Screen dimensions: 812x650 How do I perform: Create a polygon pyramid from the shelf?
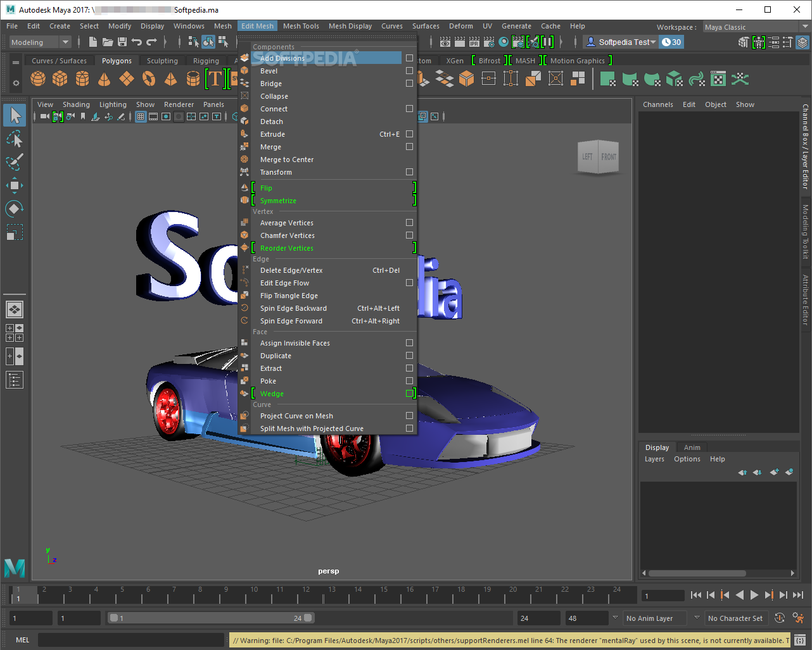pyautogui.click(x=171, y=79)
